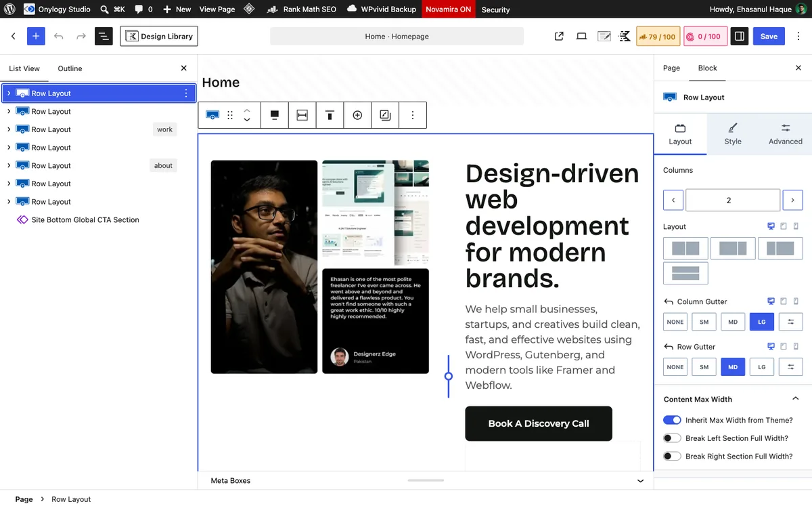
Task: Collapse the Content Max Width section
Action: click(796, 399)
